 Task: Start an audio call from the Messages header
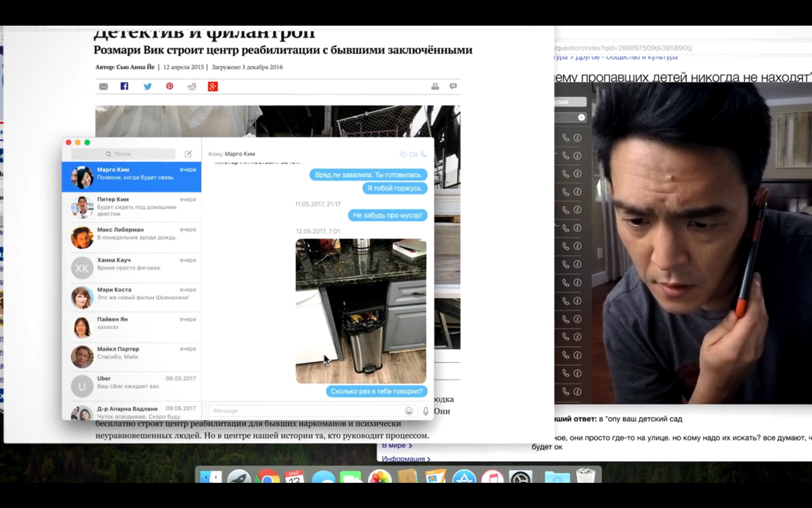coord(424,154)
